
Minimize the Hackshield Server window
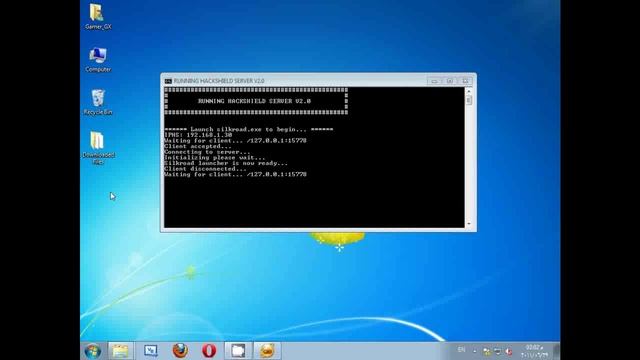click(x=434, y=81)
